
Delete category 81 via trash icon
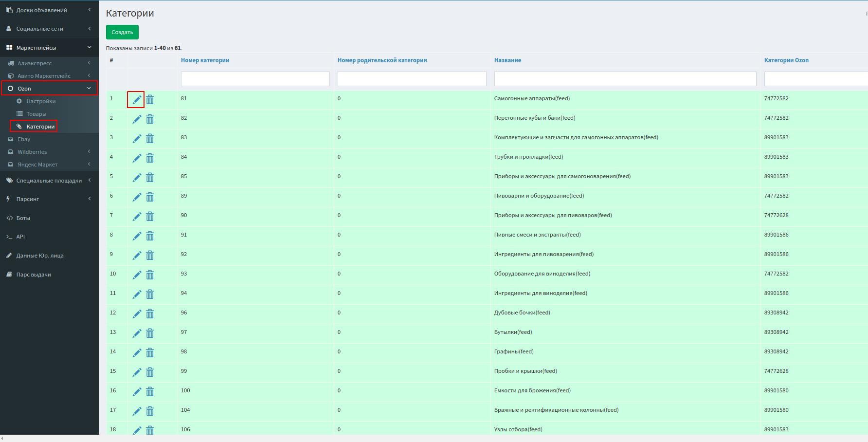(x=150, y=100)
